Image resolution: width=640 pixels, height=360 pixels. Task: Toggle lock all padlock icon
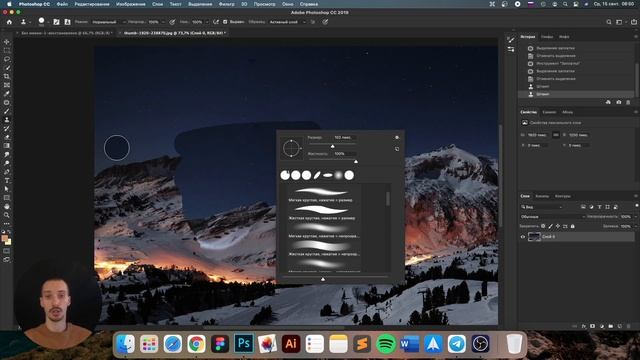[573, 226]
